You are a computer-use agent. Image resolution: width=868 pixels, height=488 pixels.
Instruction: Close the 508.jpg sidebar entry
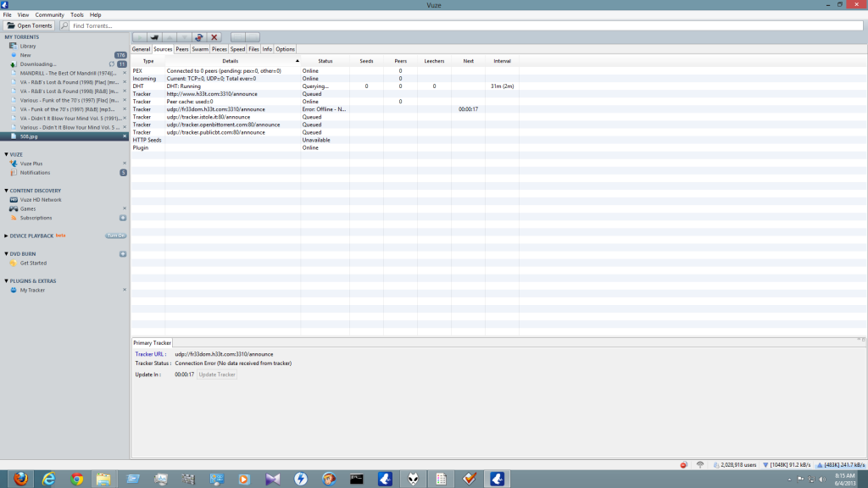tap(125, 136)
